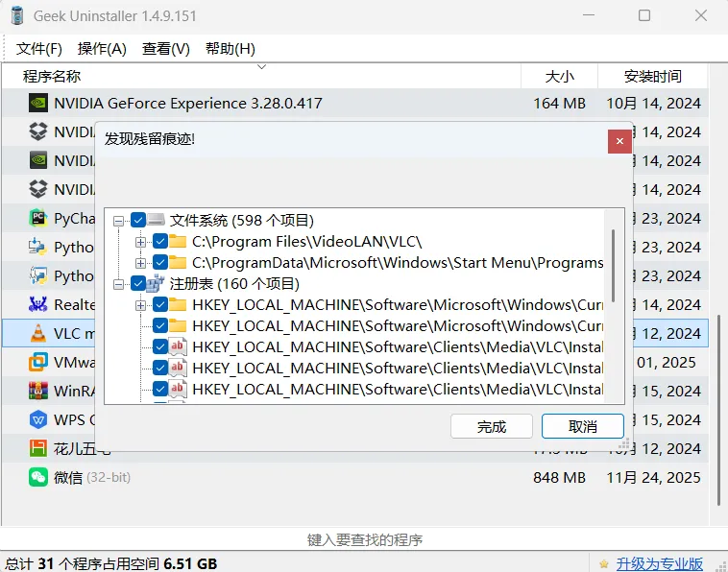The width and height of the screenshot is (728, 572).
Task: Click the Start Menu\Programs folder icon
Action: click(178, 262)
